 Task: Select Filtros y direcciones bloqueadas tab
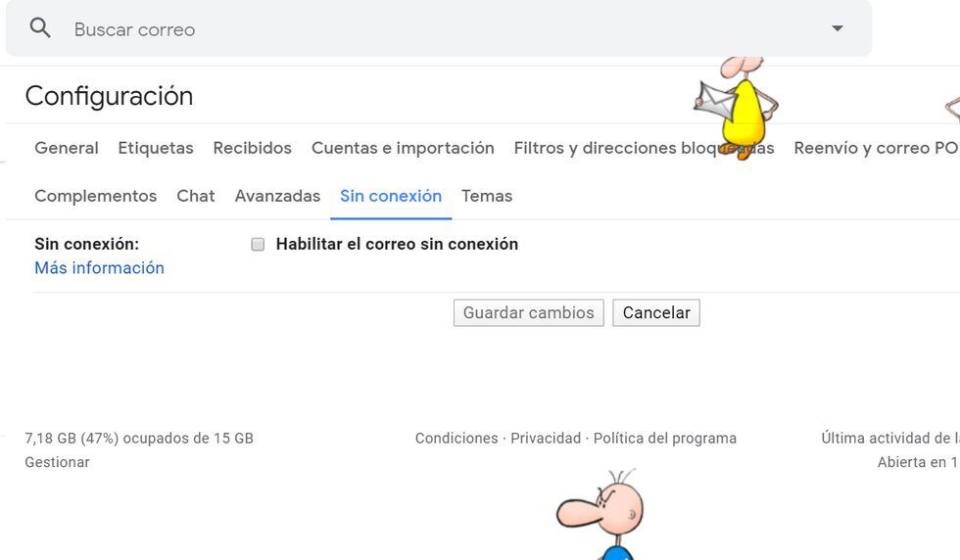pos(607,148)
